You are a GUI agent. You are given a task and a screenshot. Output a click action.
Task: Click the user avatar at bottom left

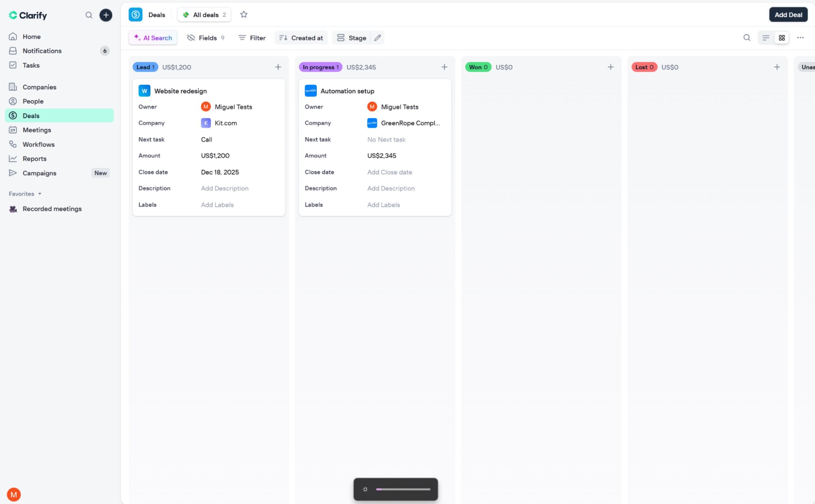click(x=14, y=494)
